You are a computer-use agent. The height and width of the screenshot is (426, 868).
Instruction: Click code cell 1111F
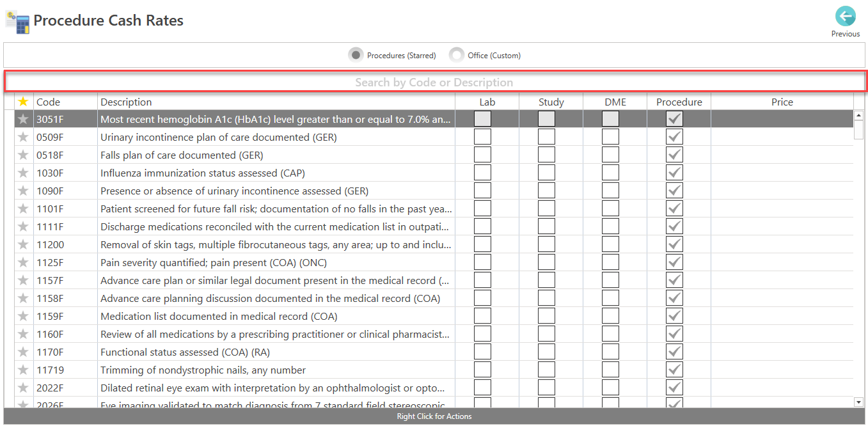click(x=65, y=226)
